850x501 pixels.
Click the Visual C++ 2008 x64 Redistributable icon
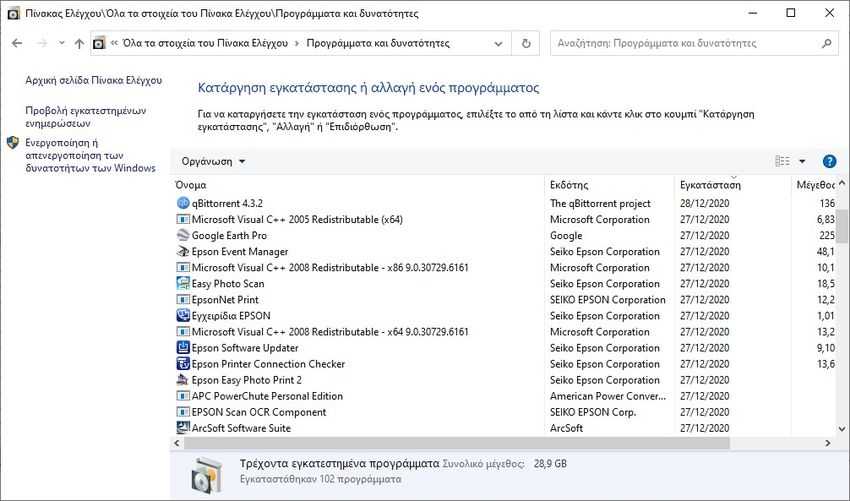coord(183,332)
